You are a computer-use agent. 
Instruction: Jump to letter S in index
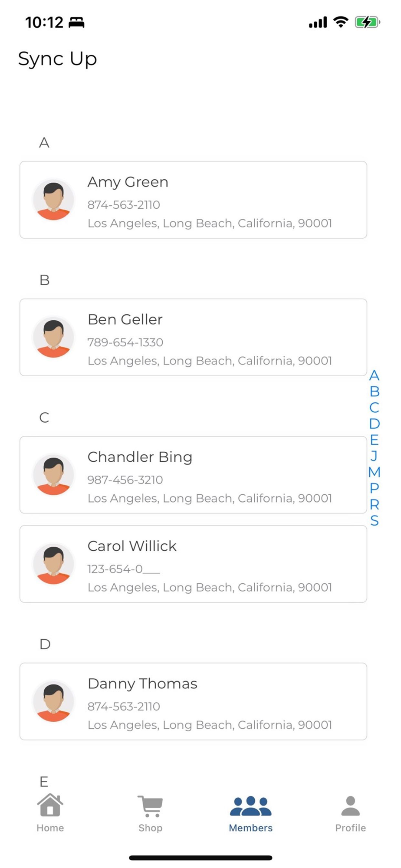pos(374,520)
